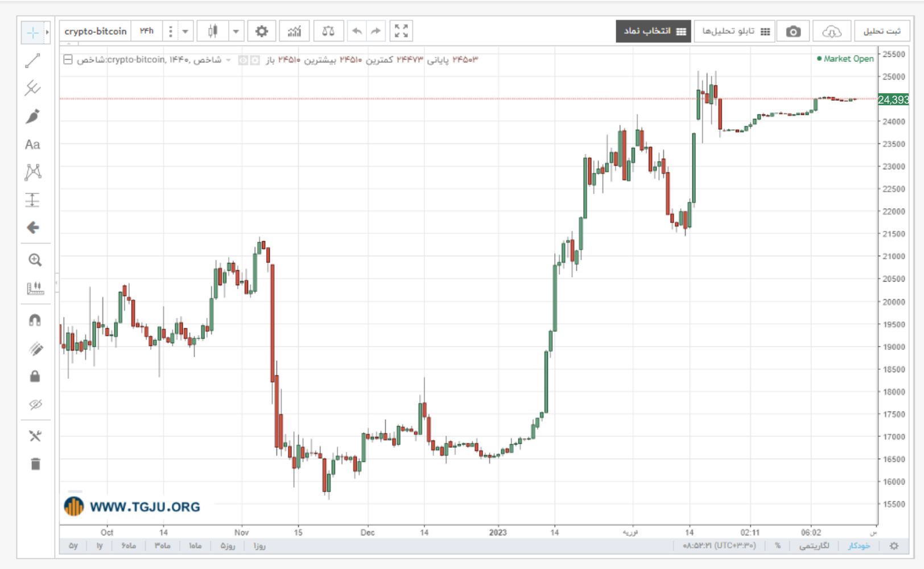Activate the zoom-in magnifier tool

tap(35, 260)
